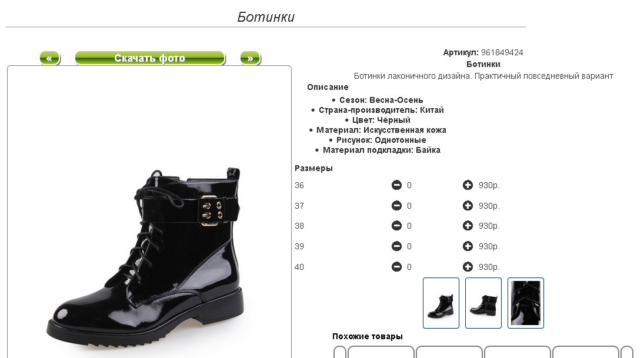This screenshot has height=358, width=644.
Task: Go to next photo with » button
Action: 250,58
